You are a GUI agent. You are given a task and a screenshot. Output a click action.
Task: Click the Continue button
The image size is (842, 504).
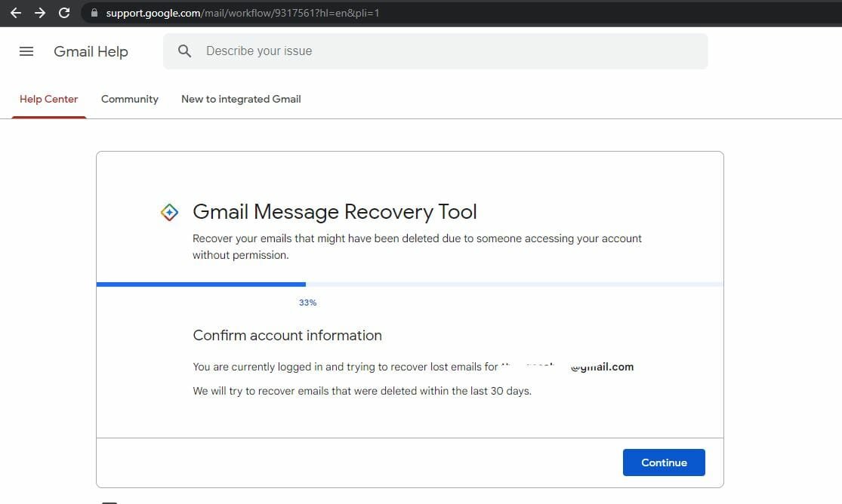click(x=664, y=463)
